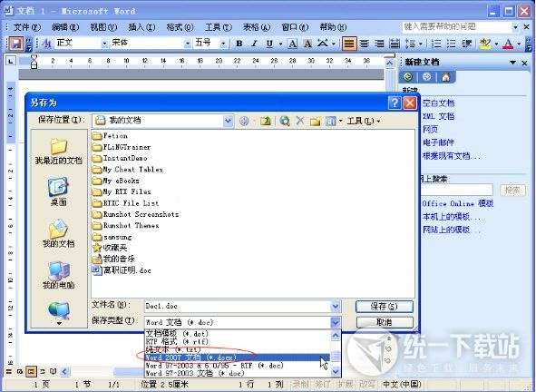Toggle center alignment button
This screenshot has width=536, height=392.
click(x=365, y=44)
